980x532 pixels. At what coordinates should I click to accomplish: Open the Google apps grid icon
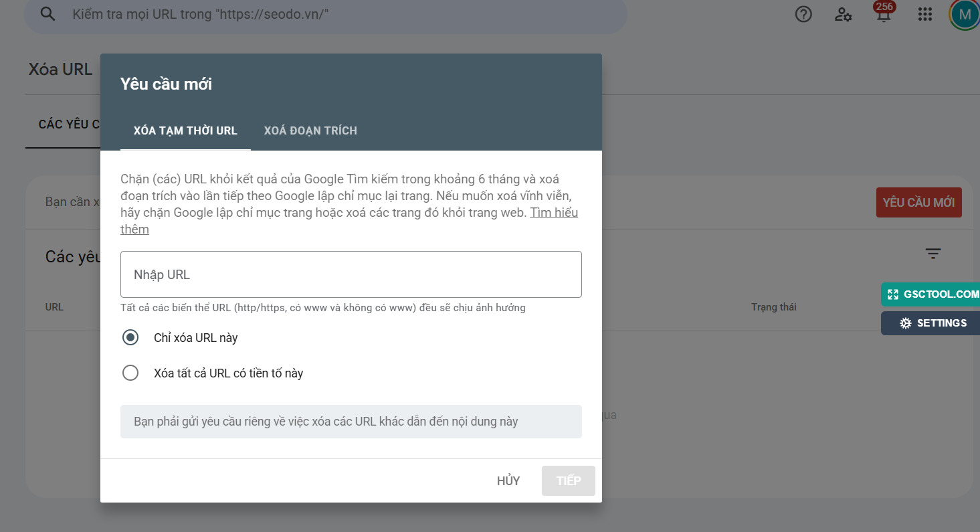tap(925, 14)
